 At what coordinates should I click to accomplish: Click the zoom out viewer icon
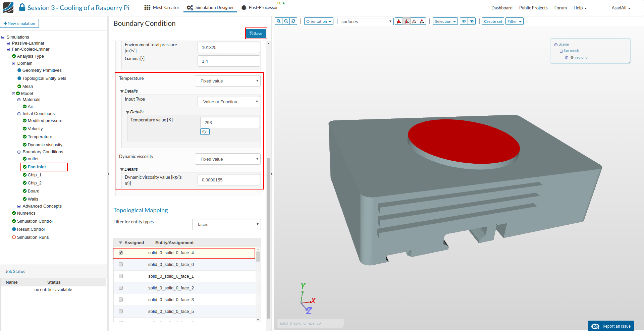[x=286, y=21]
